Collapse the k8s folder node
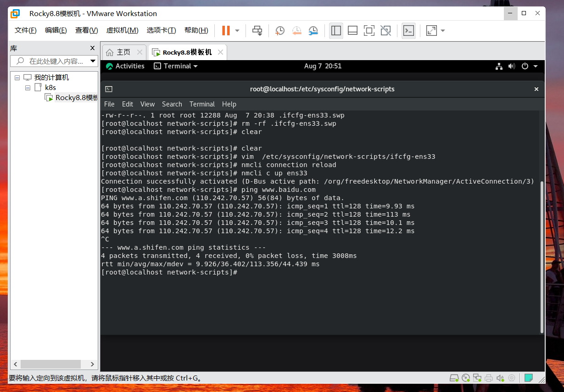This screenshot has height=392, width=564. click(28, 88)
